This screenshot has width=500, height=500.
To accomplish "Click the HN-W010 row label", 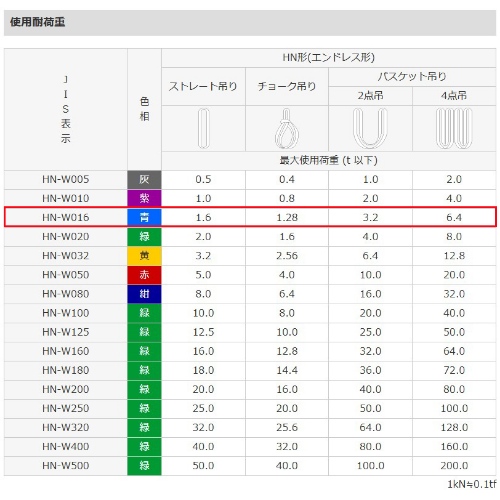I will 66,198.
